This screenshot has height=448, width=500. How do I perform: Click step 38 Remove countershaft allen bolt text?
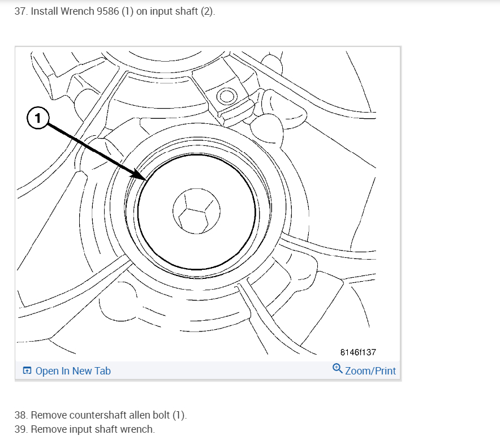click(101, 415)
